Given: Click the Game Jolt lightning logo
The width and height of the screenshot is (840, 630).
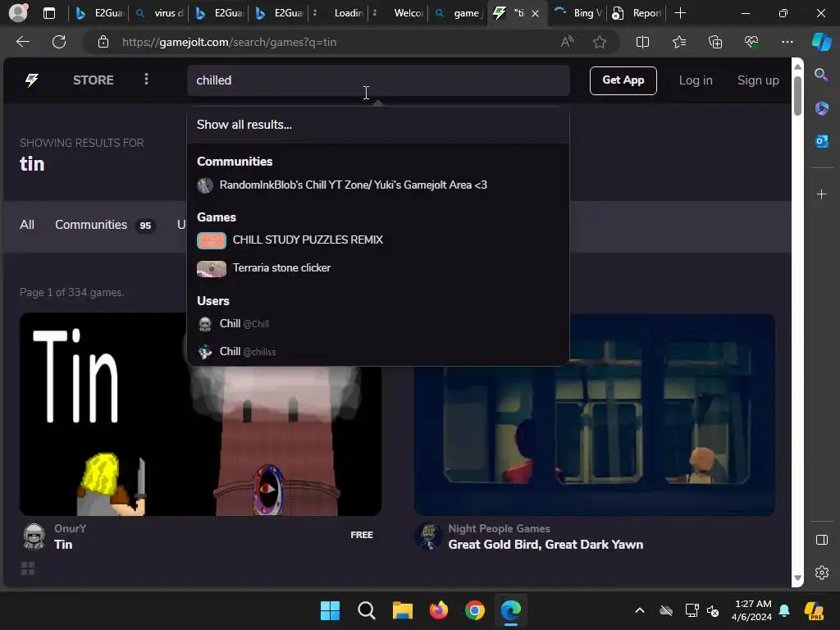Looking at the screenshot, I should tap(32, 80).
